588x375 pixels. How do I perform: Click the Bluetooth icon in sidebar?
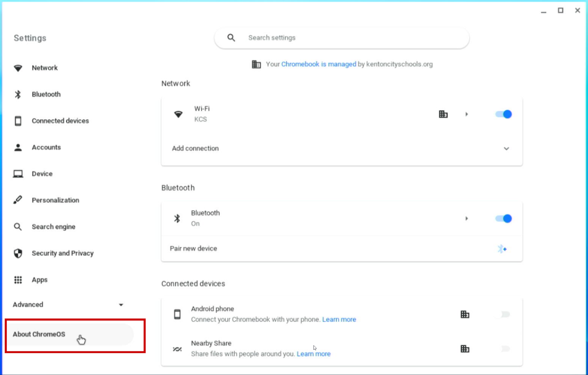(x=18, y=94)
